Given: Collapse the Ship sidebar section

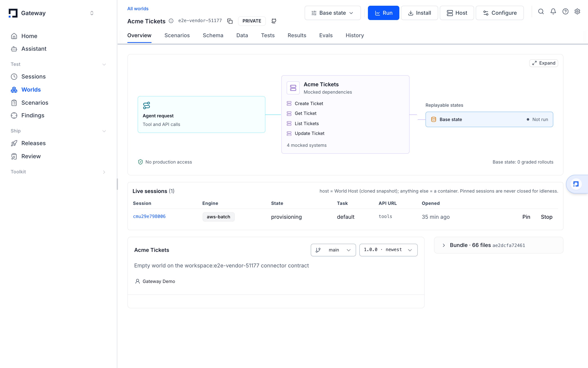Looking at the screenshot, I should (x=104, y=131).
